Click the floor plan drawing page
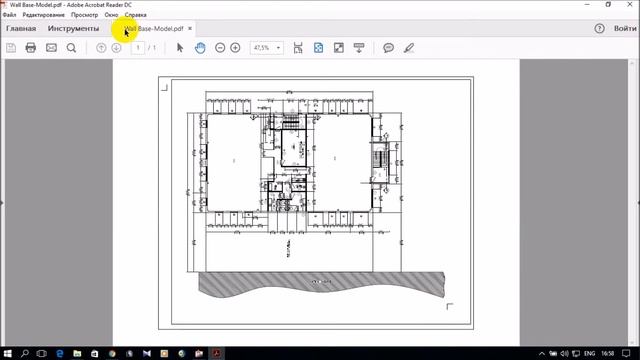Viewport: 640px width, 360px height. [316, 202]
